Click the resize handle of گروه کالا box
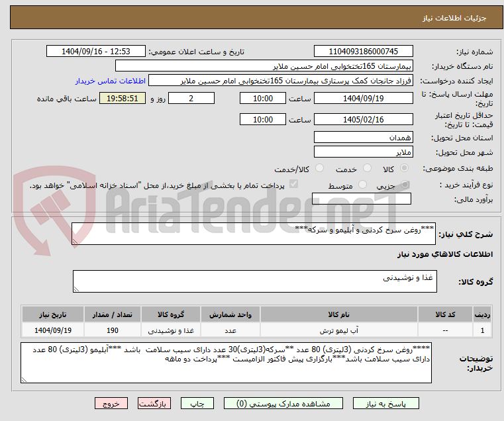Viewport: 504px width, 421px height. 76,289
